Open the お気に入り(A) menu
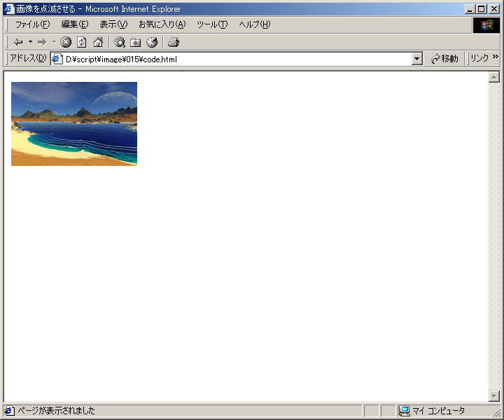The height and width of the screenshot is (420, 504). (162, 24)
